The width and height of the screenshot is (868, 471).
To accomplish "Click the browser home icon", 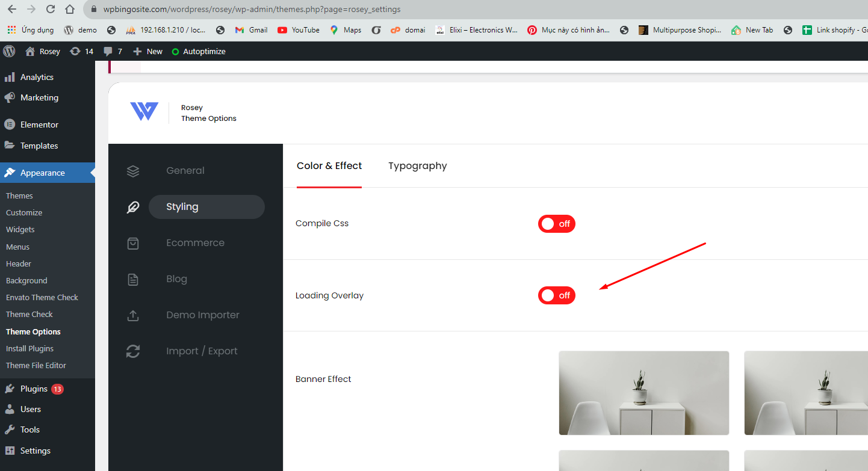I will point(70,10).
